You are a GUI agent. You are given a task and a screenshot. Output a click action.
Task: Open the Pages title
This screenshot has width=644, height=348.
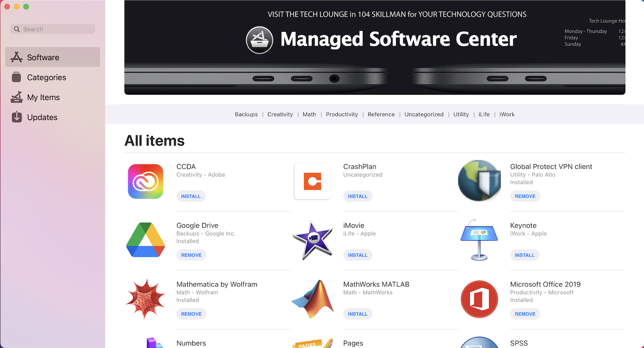click(x=353, y=343)
